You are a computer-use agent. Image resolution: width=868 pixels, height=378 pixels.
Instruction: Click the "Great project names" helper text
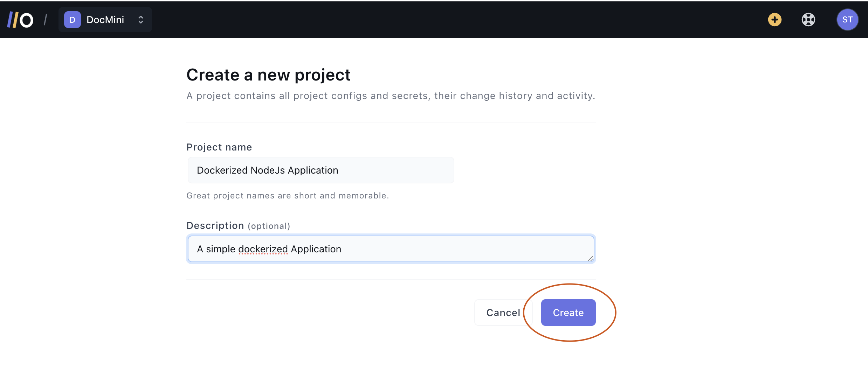(x=287, y=196)
